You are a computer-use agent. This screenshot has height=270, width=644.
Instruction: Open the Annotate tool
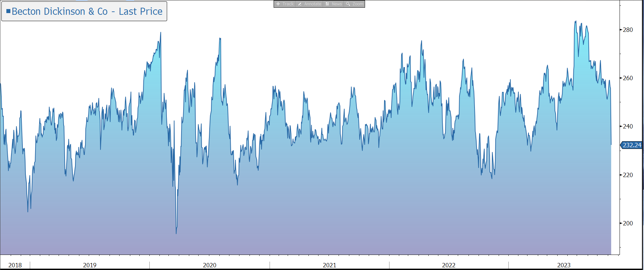point(309,4)
